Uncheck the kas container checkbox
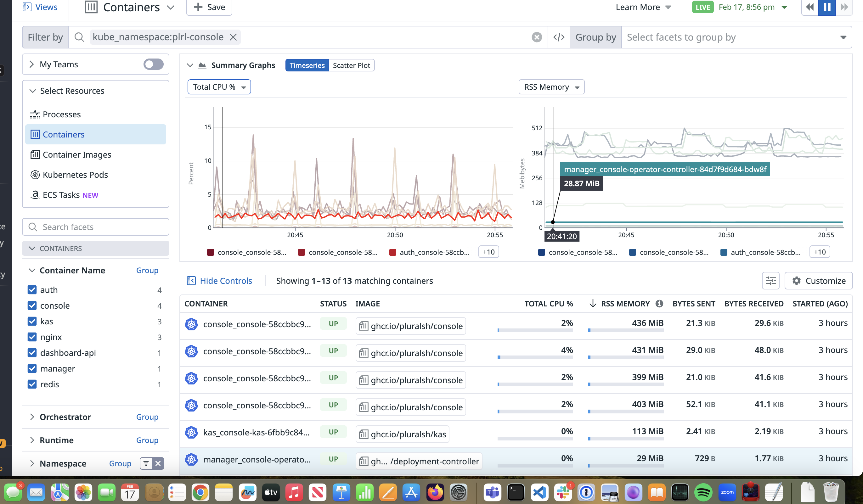 click(x=32, y=322)
